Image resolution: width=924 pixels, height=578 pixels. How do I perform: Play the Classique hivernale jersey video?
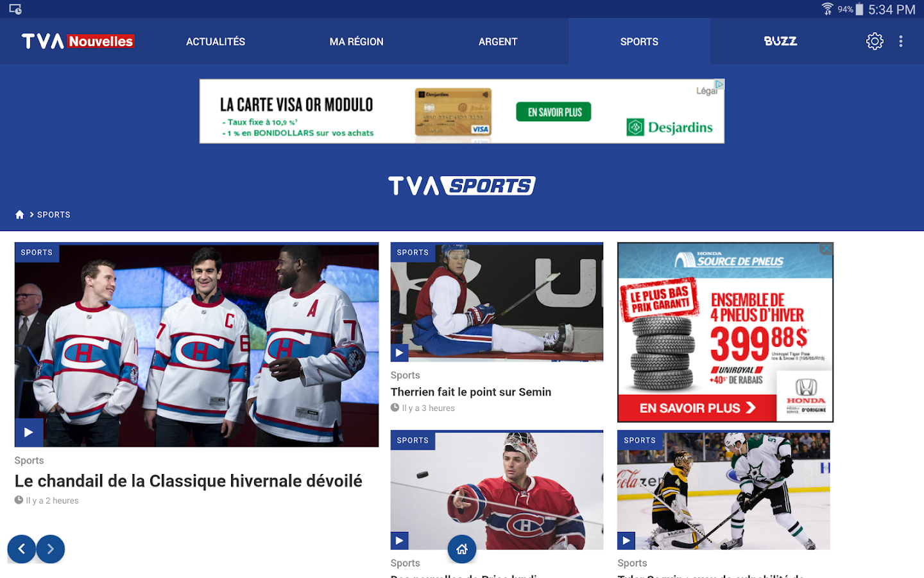(29, 432)
